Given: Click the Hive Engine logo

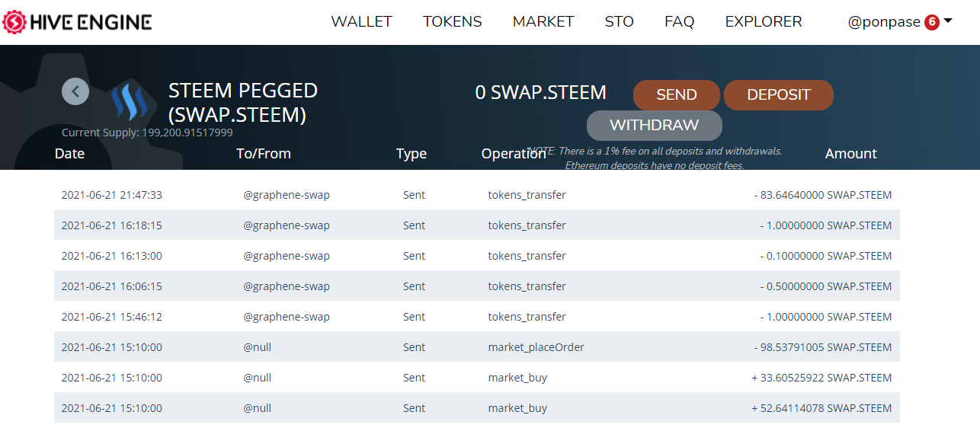Looking at the screenshot, I should (78, 22).
